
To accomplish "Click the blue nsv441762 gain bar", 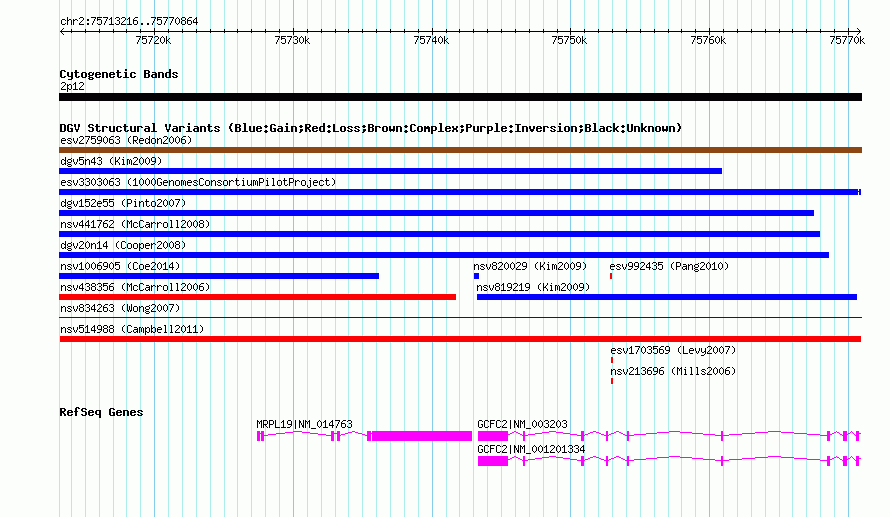I will pyautogui.click(x=439, y=234).
